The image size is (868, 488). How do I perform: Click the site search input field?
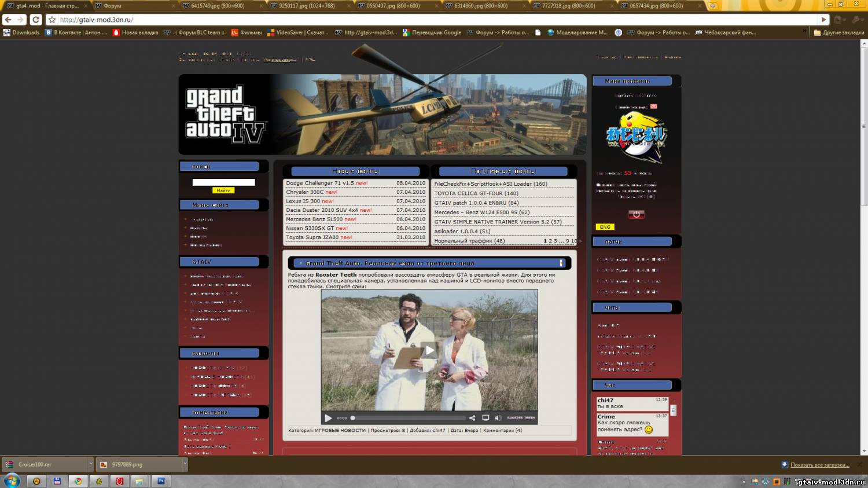pyautogui.click(x=223, y=182)
